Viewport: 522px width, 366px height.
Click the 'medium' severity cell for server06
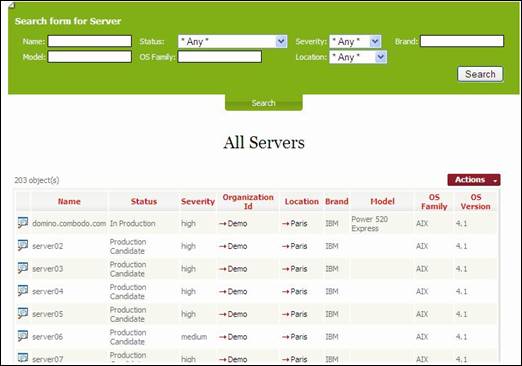pyautogui.click(x=194, y=337)
